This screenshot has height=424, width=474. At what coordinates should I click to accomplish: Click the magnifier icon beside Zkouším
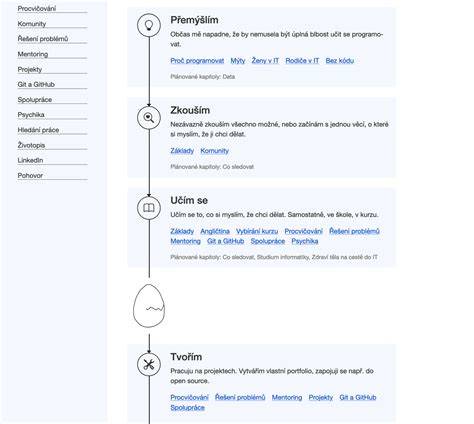(149, 117)
